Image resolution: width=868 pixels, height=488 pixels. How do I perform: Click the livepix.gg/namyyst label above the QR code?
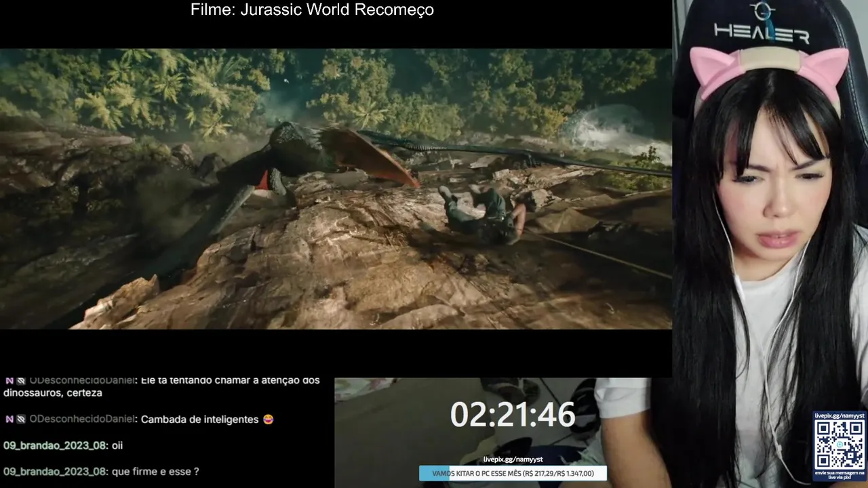coord(840,415)
